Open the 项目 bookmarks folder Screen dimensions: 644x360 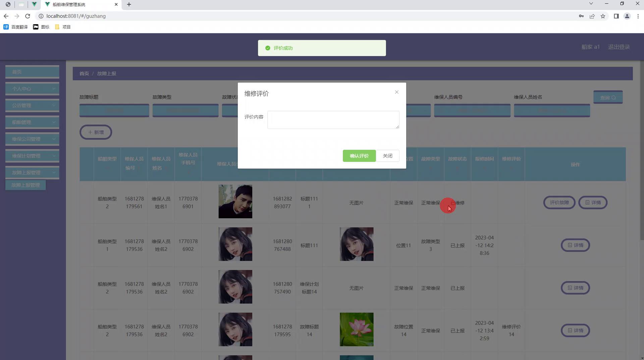pos(63,27)
